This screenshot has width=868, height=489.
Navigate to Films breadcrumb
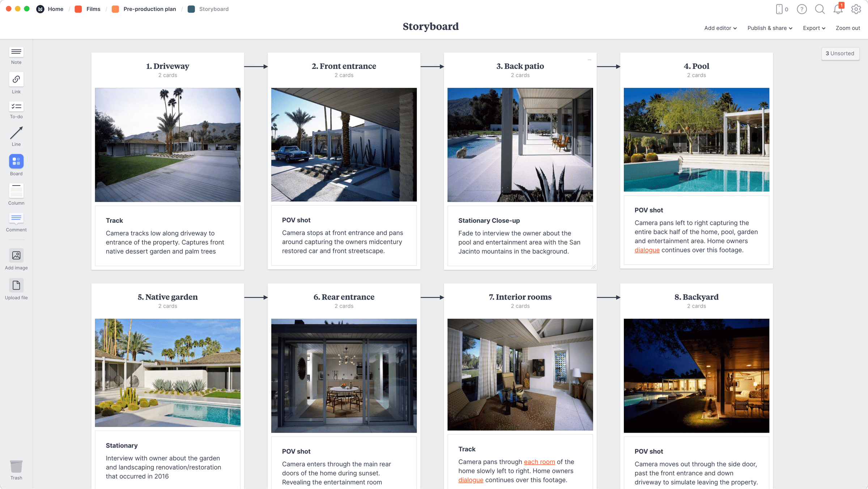(x=93, y=9)
